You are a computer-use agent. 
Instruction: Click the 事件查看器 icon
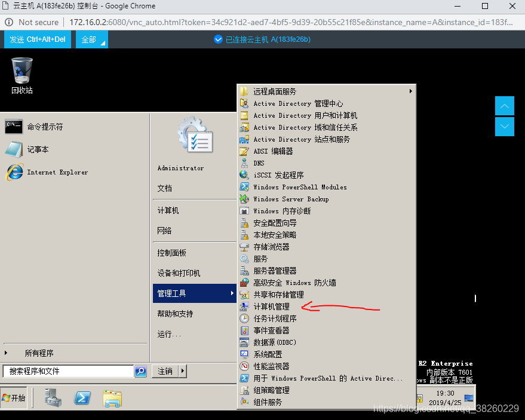pos(244,330)
